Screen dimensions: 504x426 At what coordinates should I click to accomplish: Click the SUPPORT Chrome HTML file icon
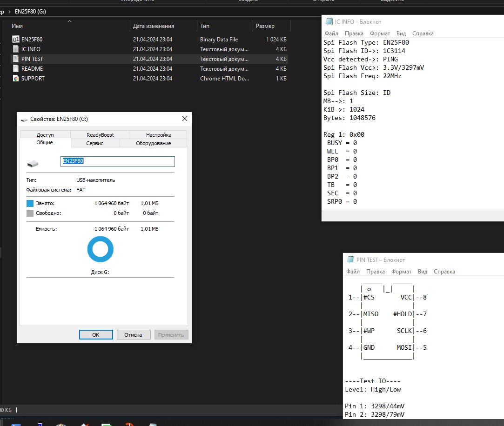16,79
